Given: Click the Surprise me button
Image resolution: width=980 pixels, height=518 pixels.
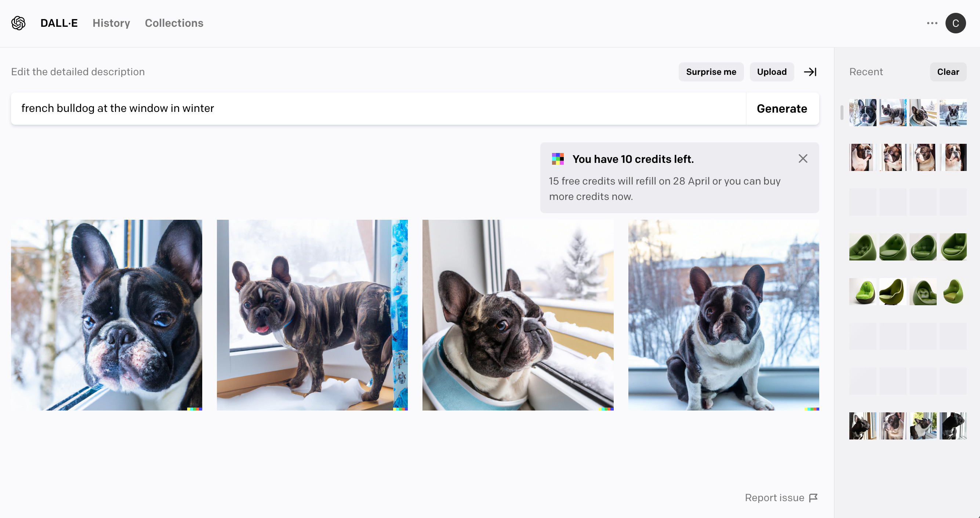Looking at the screenshot, I should [x=711, y=72].
